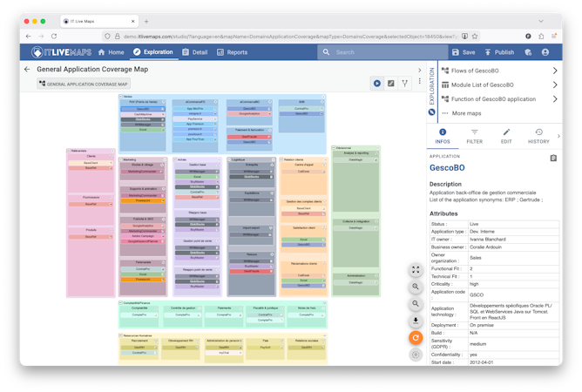Expand the Function of GescoBO application chevron
This screenshot has height=392, width=582.
555,99
